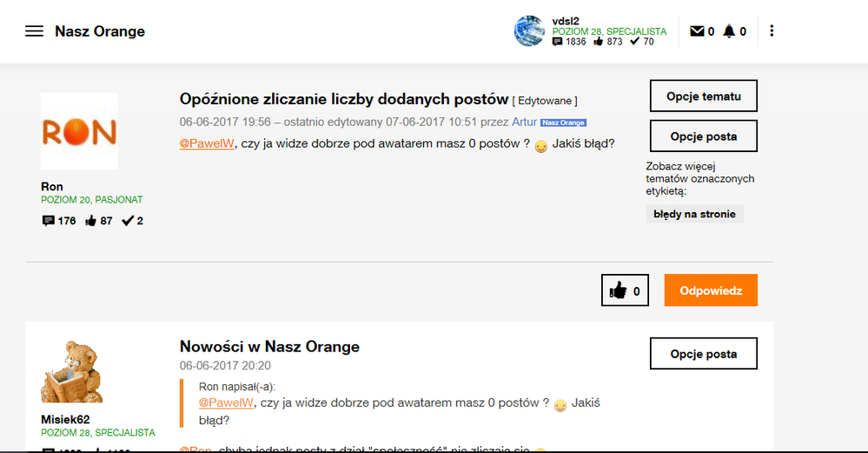This screenshot has width=868, height=453.
Task: Open Ron's RON avatar image
Action: [79, 131]
